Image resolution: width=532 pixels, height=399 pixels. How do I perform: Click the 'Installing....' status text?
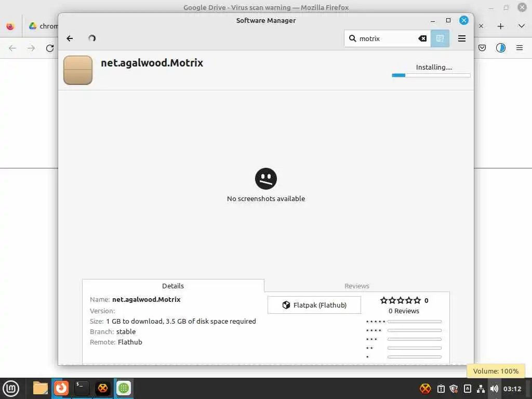click(434, 67)
